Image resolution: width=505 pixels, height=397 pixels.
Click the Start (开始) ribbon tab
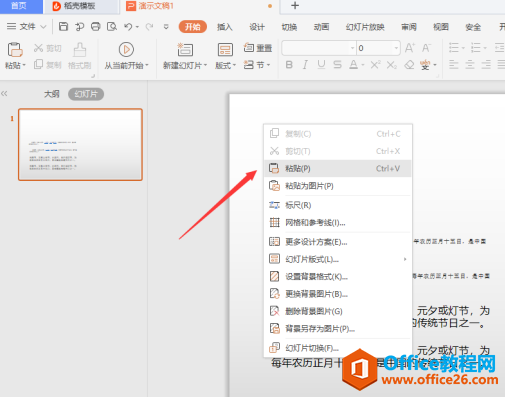click(x=193, y=27)
